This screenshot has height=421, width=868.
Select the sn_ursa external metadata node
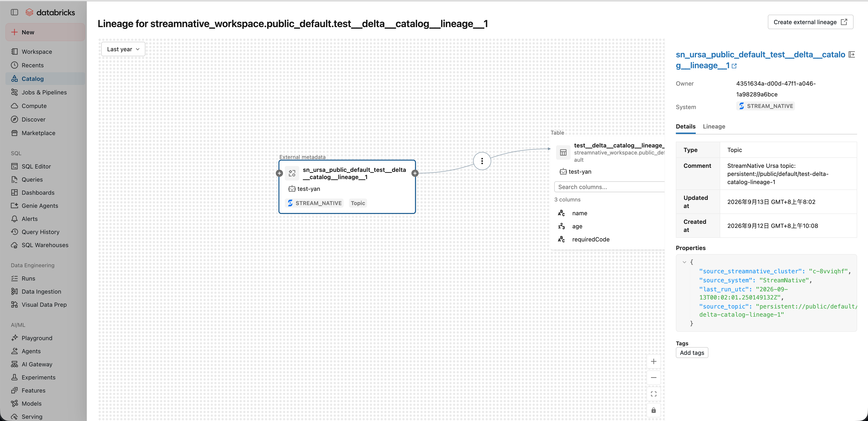click(x=347, y=187)
